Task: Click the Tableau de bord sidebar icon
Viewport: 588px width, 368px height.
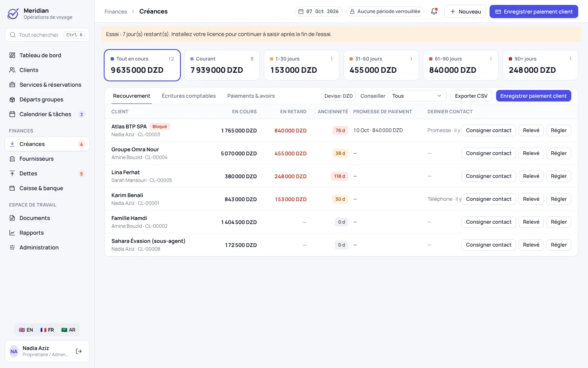Action: 12,55
